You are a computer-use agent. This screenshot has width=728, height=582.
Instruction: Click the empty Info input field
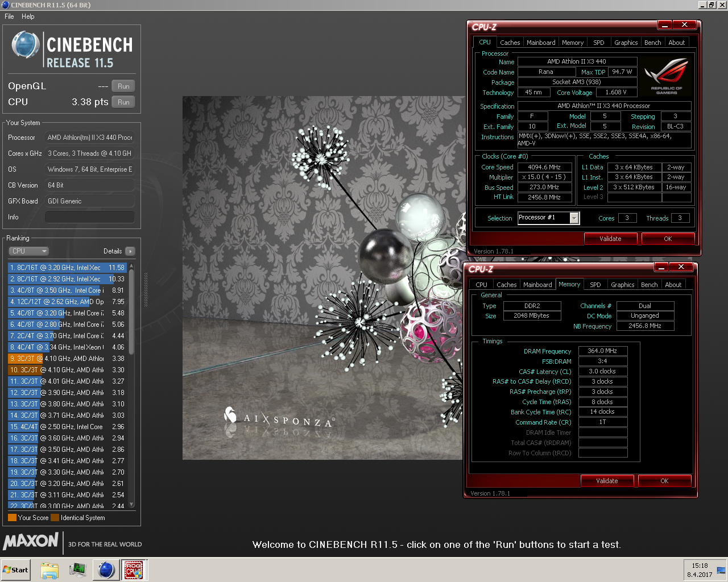point(90,217)
